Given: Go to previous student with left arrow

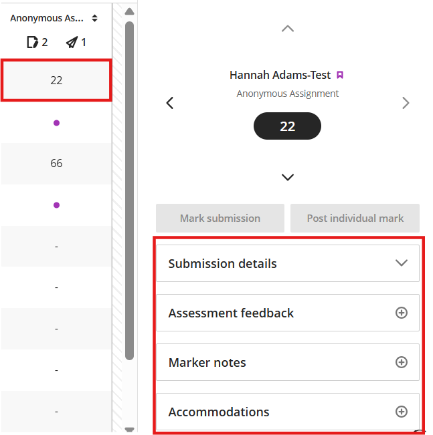Looking at the screenshot, I should (170, 103).
